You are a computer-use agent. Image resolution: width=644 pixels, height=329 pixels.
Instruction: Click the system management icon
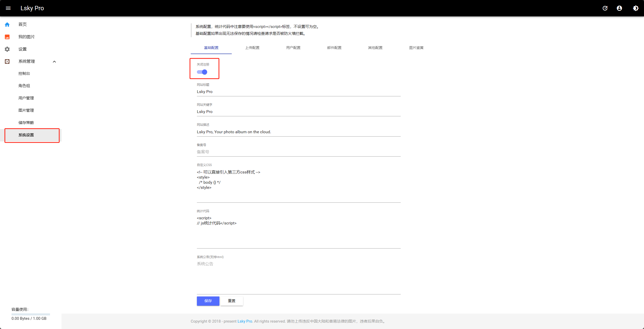pyautogui.click(x=7, y=61)
